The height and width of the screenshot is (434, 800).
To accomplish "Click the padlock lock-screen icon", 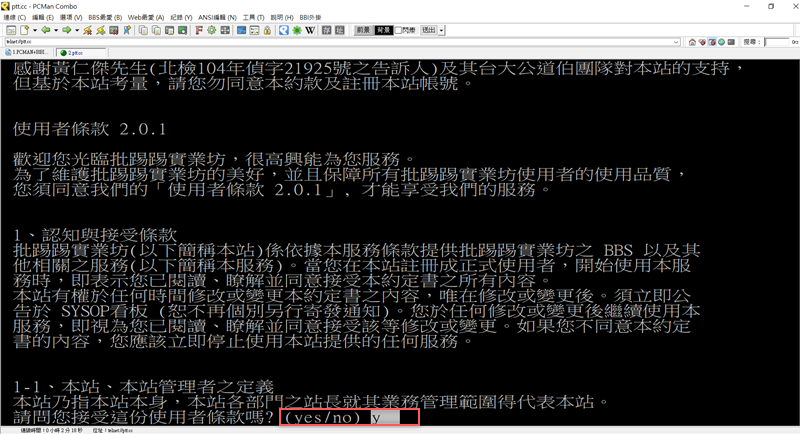I will point(267,30).
